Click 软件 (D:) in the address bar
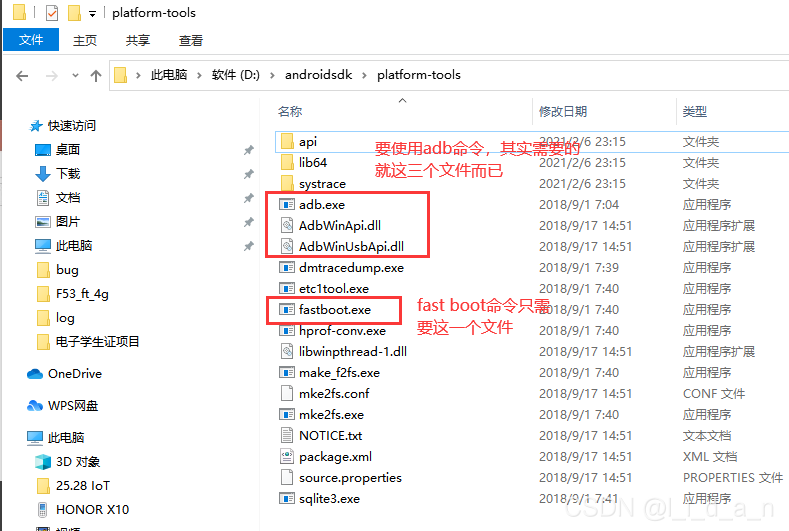Viewport: 789px width, 531px height. (235, 75)
